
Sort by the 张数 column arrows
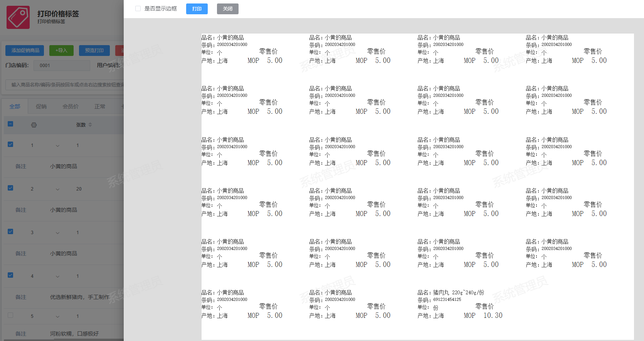90,125
